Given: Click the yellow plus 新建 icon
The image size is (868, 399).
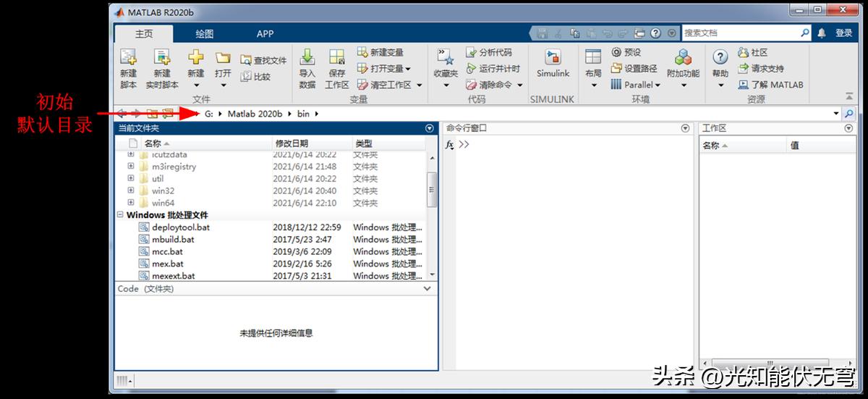Looking at the screenshot, I should [195, 57].
